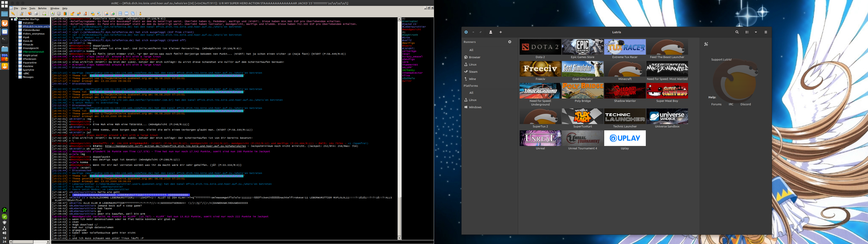Click the wrench tools icon in right panel
This screenshot has height=244, width=868.
pyautogui.click(x=706, y=44)
